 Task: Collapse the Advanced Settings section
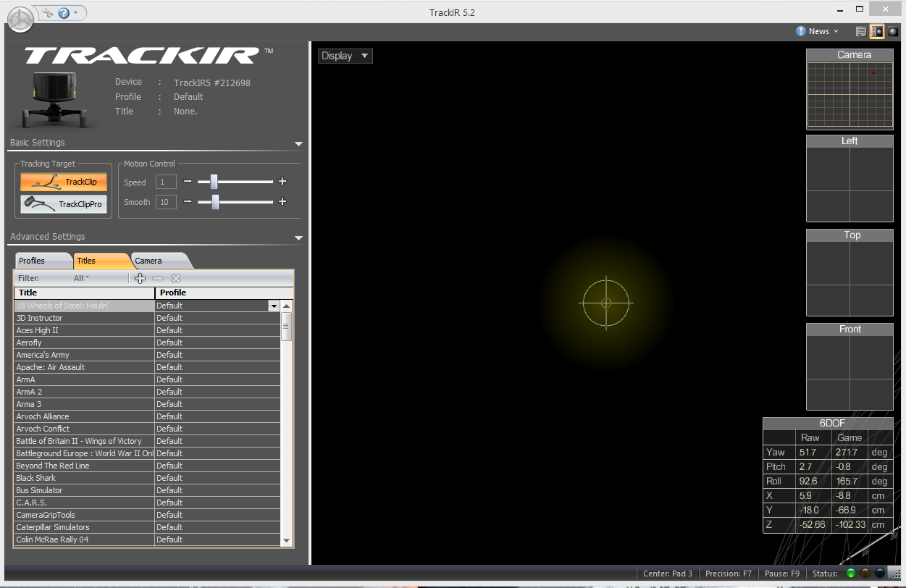click(299, 238)
